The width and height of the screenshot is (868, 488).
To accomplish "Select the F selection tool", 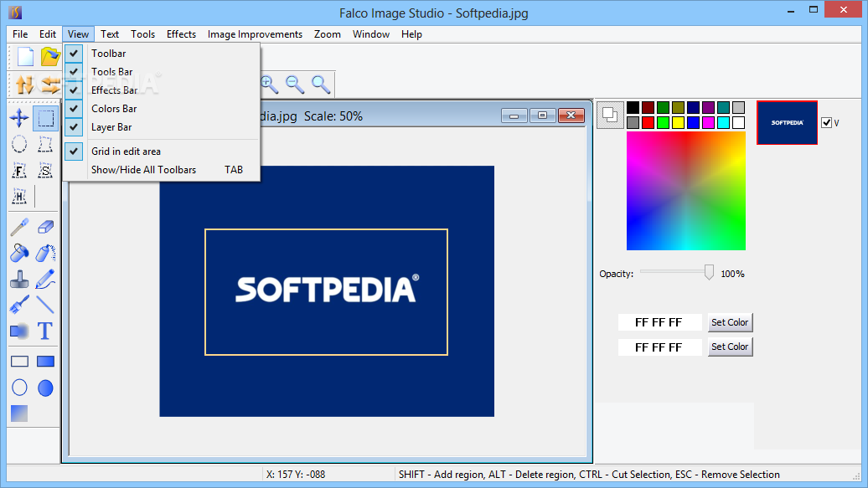I will click(x=19, y=171).
